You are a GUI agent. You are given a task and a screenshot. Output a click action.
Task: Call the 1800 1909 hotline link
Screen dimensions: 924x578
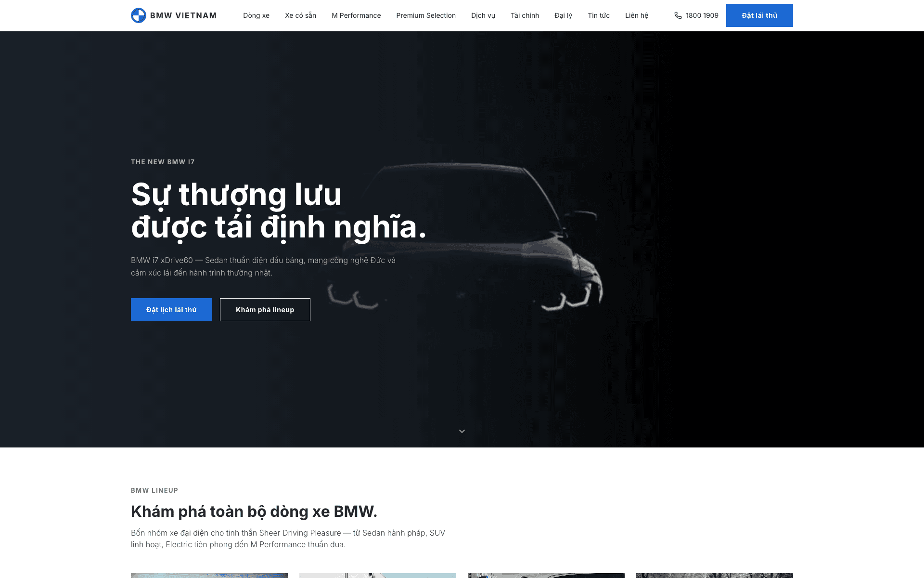[x=696, y=15]
